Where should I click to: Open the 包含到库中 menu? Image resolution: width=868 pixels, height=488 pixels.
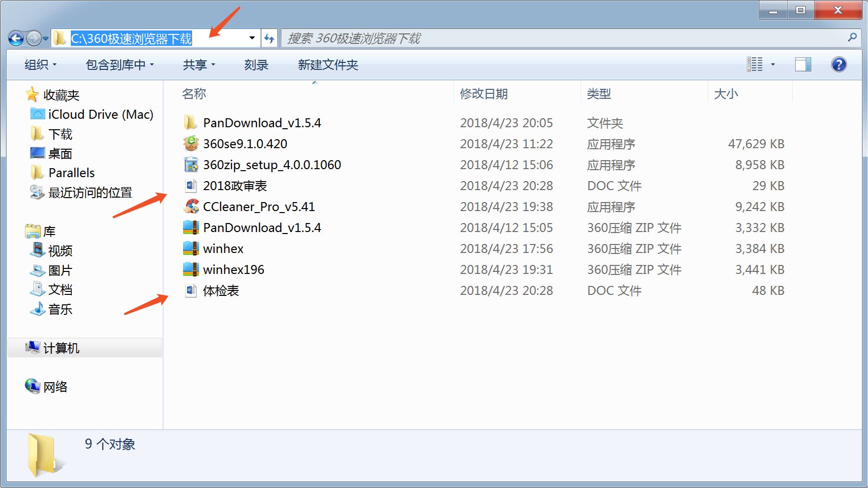120,65
